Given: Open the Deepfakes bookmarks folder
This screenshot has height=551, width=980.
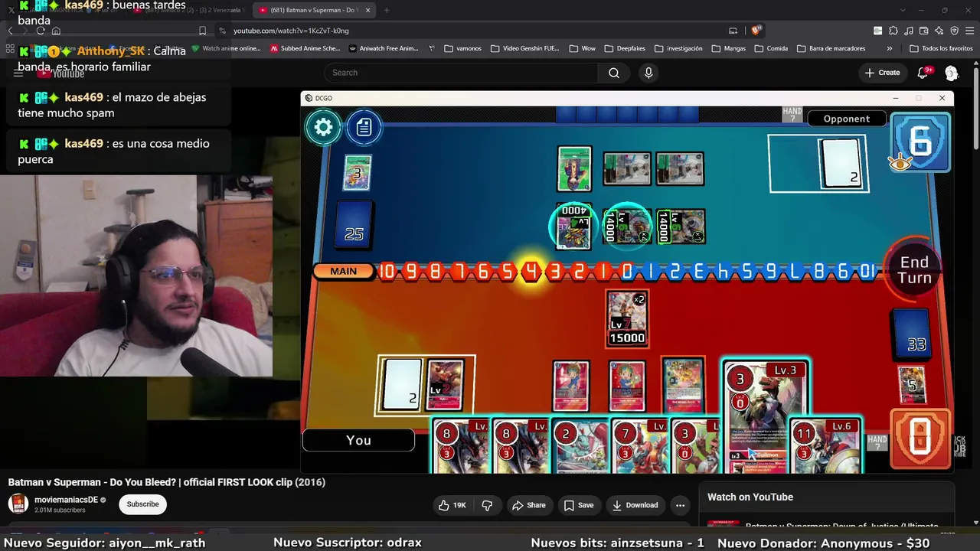Looking at the screenshot, I should [x=625, y=48].
